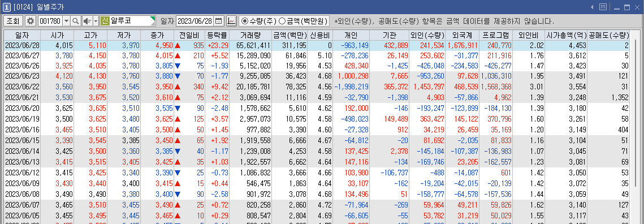This screenshot has width=644, height=224.
Task: Click the program value 1,568,368
Action: coord(496,87)
